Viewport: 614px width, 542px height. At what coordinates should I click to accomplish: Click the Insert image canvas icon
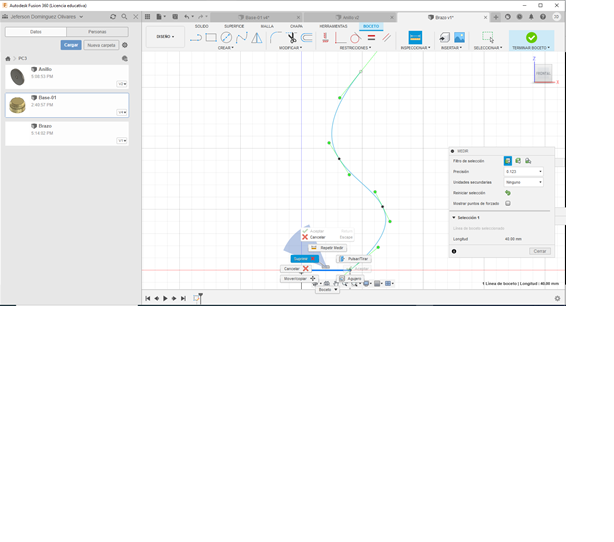click(459, 38)
